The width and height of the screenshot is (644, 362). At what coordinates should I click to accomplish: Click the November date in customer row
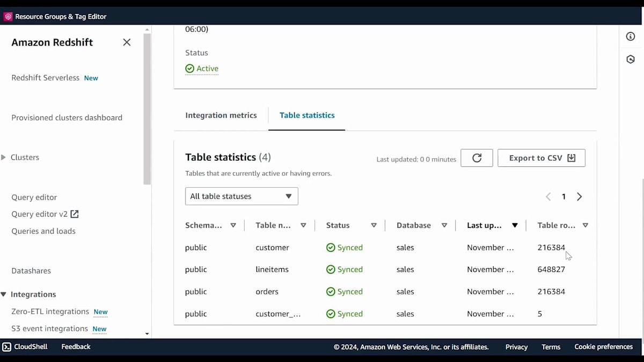point(491,248)
